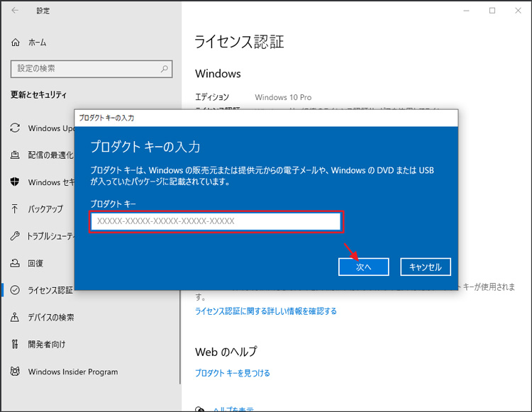This screenshot has height=412, width=532.
Task: Click inside the プロダクト キー input field
Action: (x=216, y=221)
